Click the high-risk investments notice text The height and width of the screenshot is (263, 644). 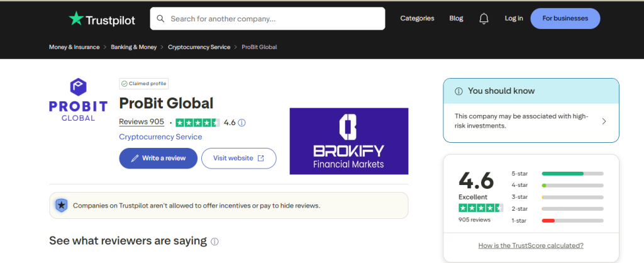[x=521, y=121]
